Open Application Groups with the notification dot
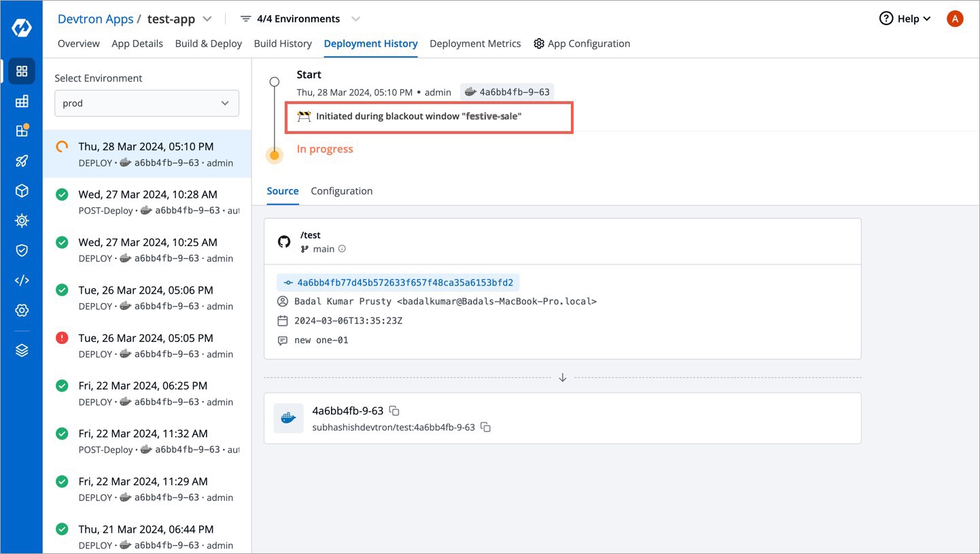980x554 pixels. 22,131
